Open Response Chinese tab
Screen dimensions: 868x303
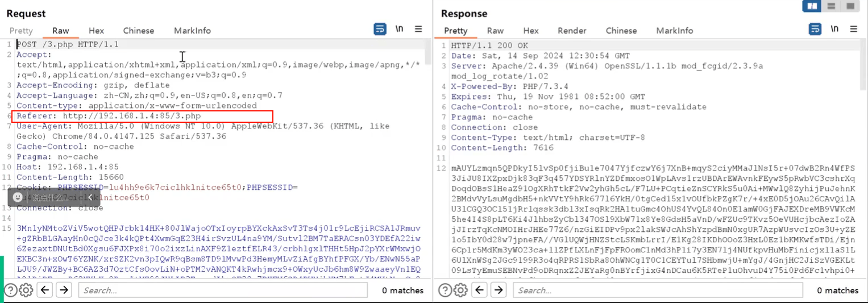click(621, 31)
